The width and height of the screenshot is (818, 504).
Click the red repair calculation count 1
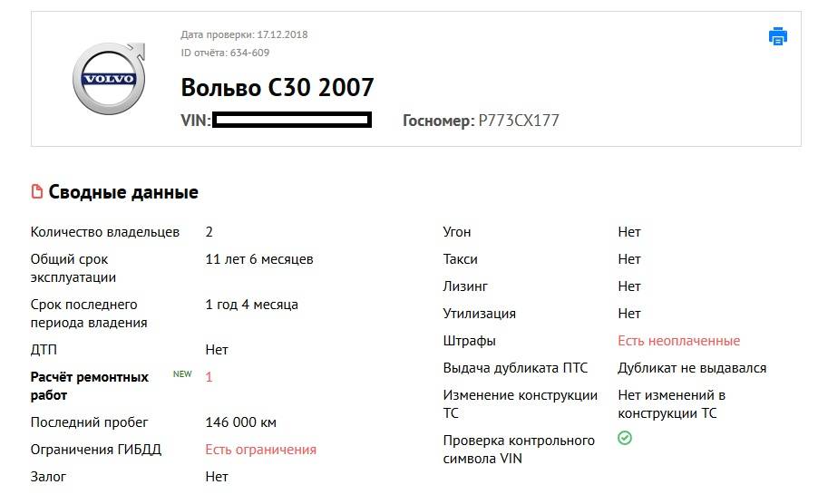pos(209,377)
